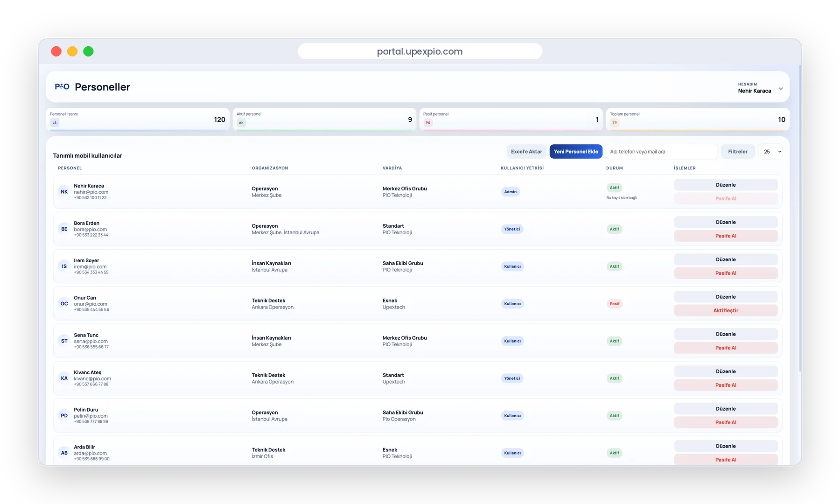Click the Pasif status badge for Onur Can
Viewport: 840px width, 504px height.
[615, 304]
